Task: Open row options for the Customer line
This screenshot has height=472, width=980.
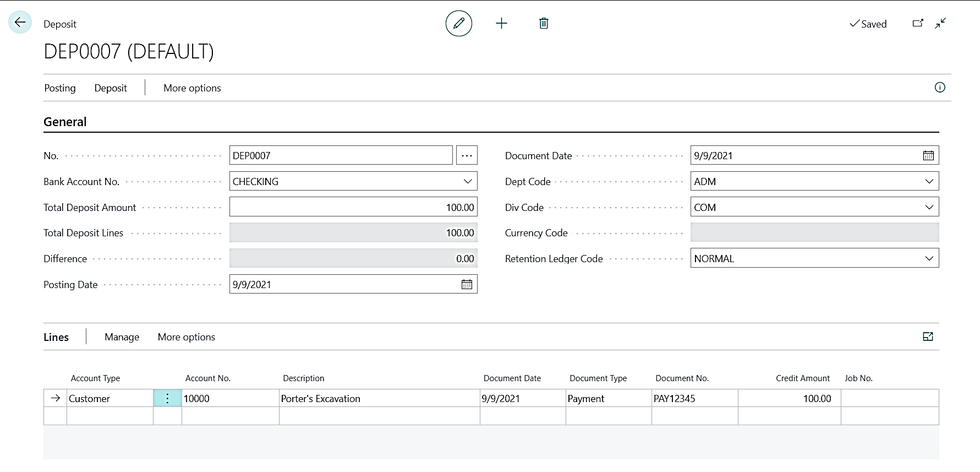Action: point(167,399)
